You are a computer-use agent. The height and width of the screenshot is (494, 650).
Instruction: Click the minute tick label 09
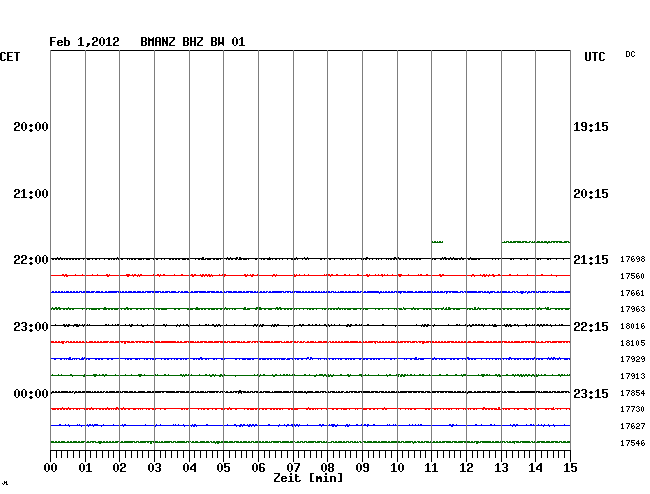click(362, 468)
